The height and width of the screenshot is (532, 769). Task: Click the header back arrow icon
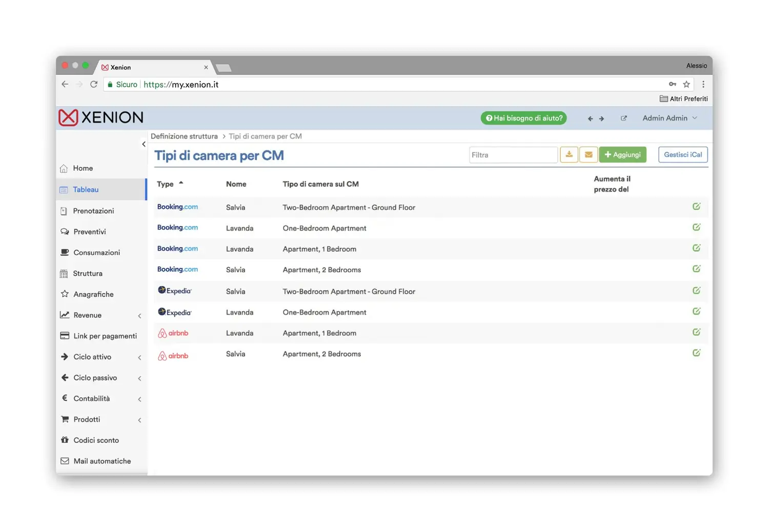[590, 118]
